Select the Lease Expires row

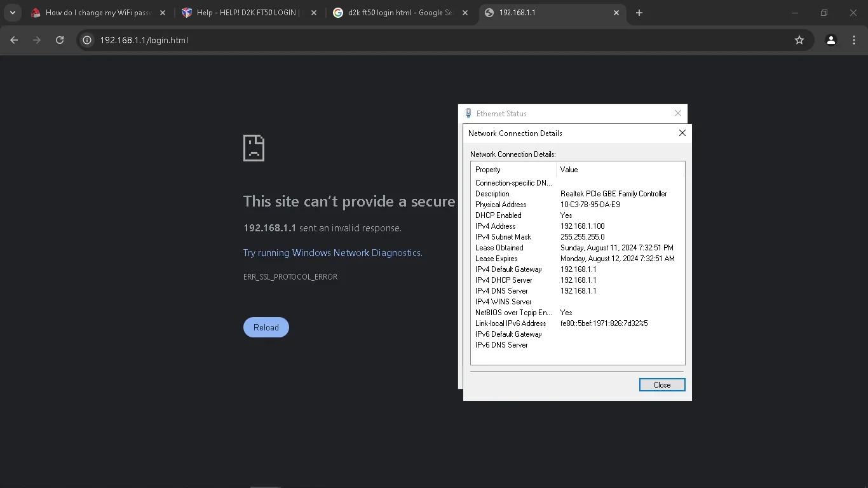578,259
